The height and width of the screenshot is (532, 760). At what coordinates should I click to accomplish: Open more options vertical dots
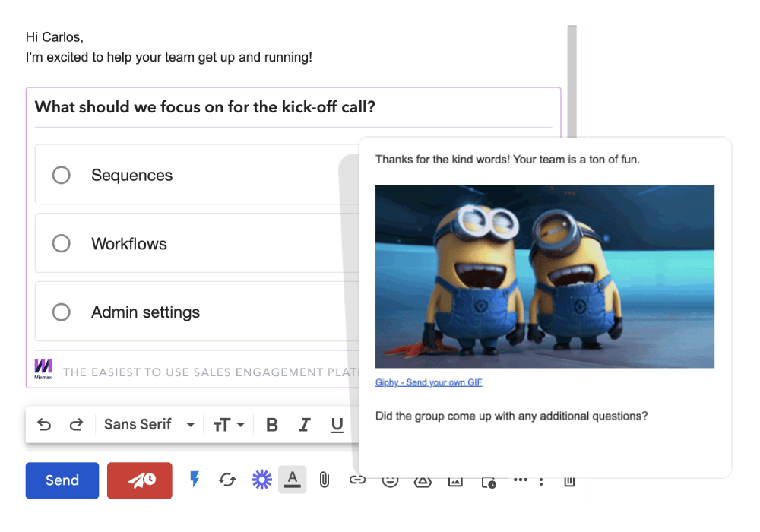tap(541, 482)
